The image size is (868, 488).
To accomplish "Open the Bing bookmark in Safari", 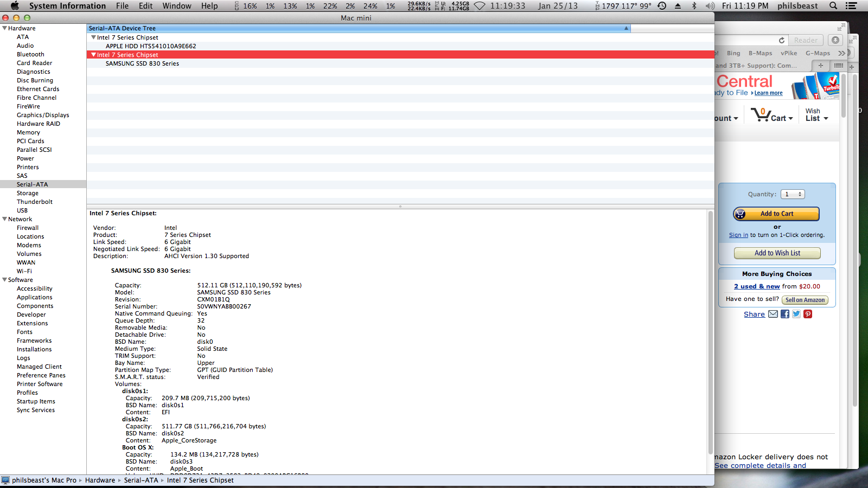I will tap(733, 53).
